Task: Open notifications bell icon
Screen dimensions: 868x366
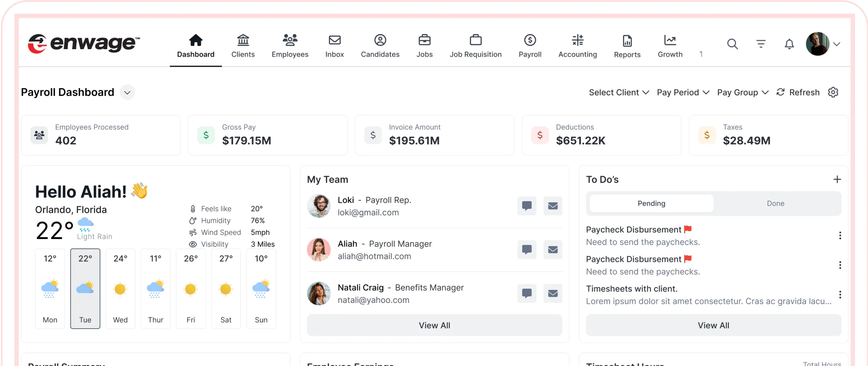Action: [789, 44]
